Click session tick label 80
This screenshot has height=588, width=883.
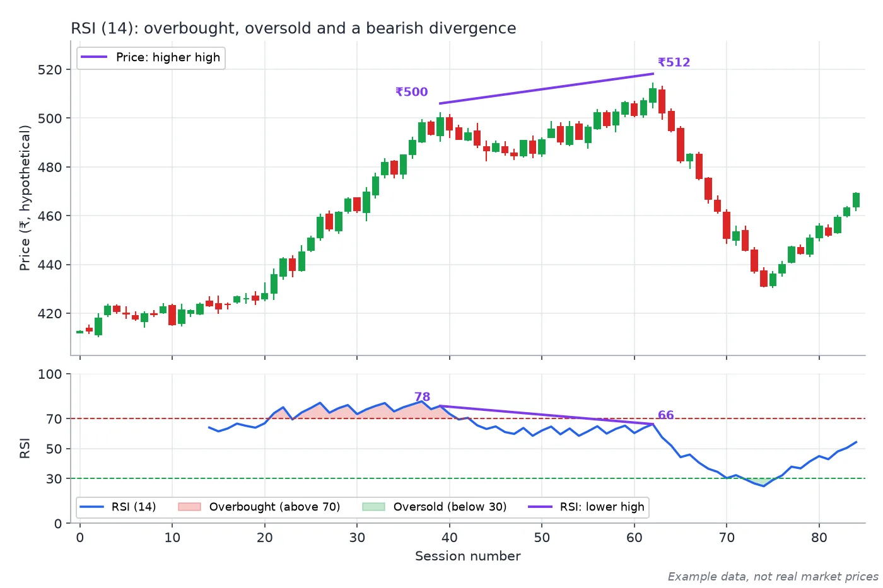pos(819,538)
